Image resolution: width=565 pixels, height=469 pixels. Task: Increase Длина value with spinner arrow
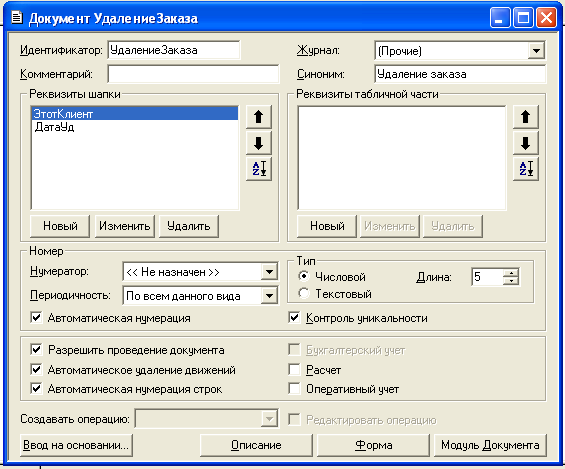coord(511,273)
